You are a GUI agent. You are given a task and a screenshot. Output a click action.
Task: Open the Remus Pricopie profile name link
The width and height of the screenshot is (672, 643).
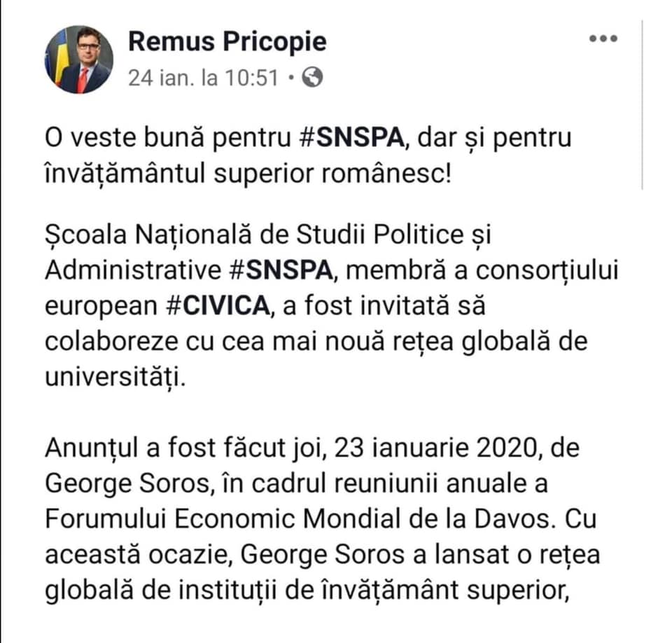point(227,41)
